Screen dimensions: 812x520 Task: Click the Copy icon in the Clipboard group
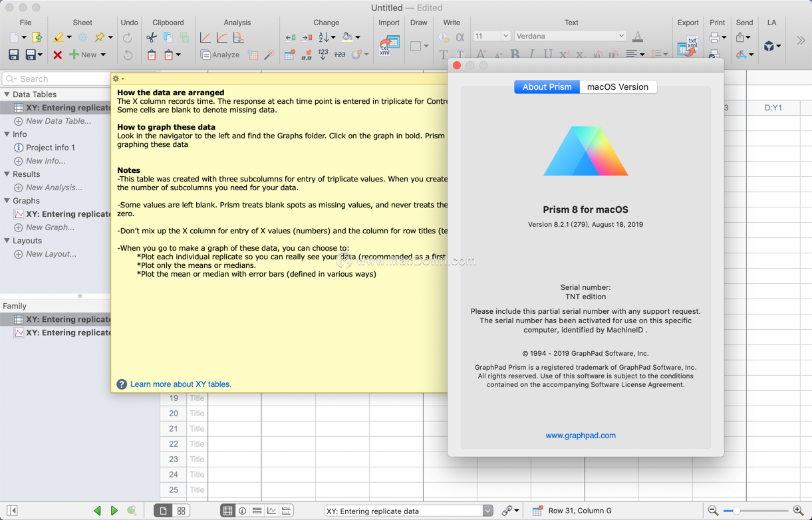(168, 37)
